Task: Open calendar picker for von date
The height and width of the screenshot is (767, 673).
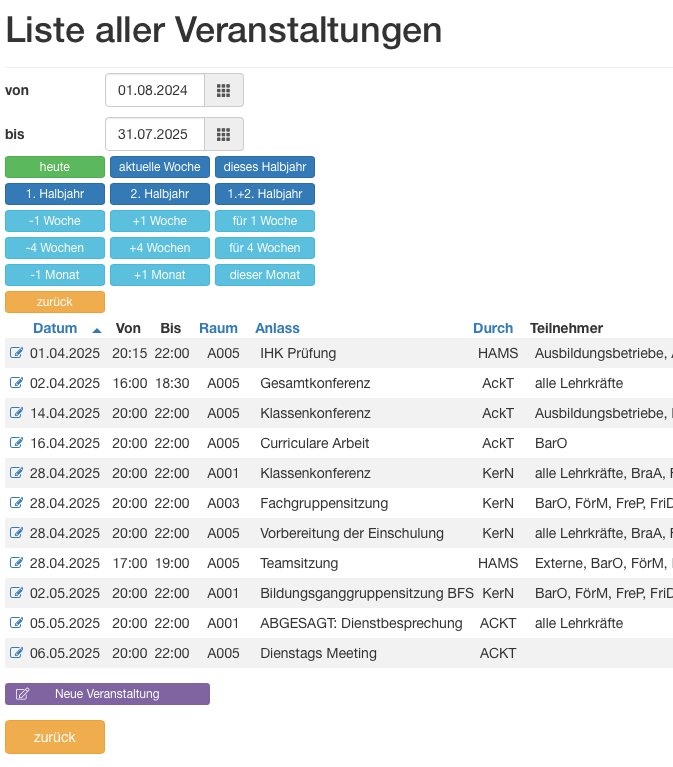Action: (x=224, y=90)
